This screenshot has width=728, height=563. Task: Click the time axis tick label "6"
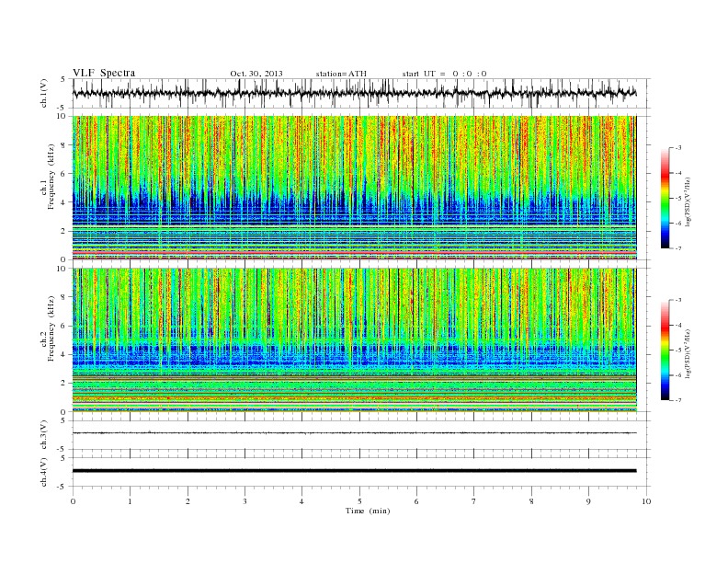[416, 501]
